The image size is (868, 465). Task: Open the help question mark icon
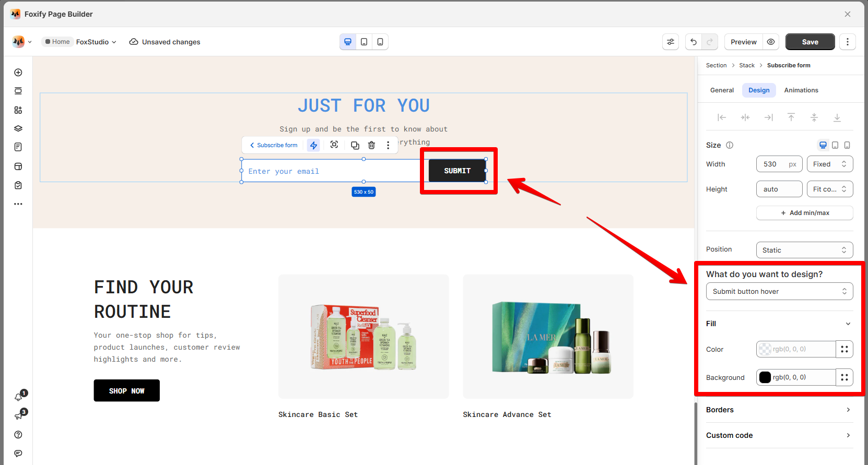[x=18, y=435]
